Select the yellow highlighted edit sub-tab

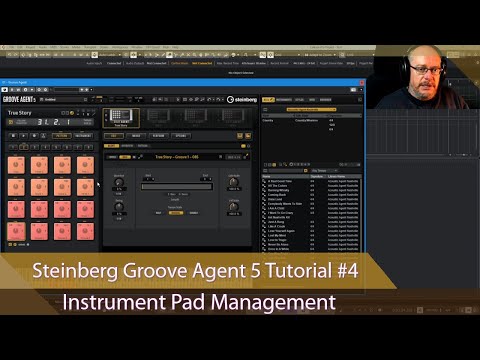pos(111,146)
